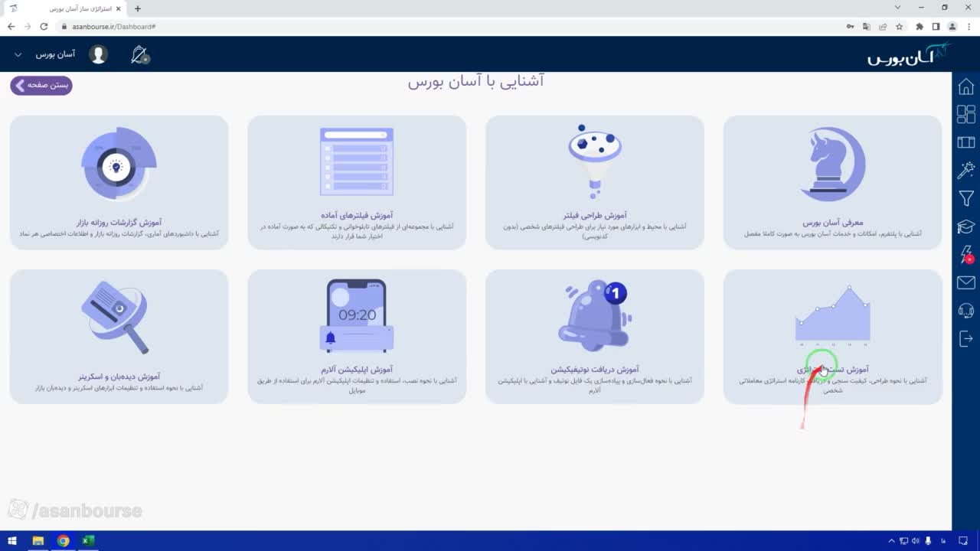
Task: Click the headset support icon
Action: [966, 311]
